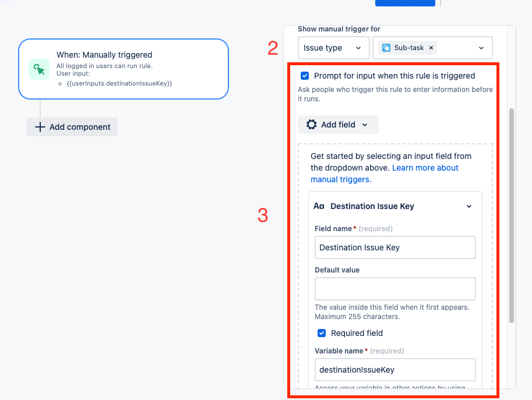Click the empty Default value input
The width and height of the screenshot is (532, 400).
(395, 289)
